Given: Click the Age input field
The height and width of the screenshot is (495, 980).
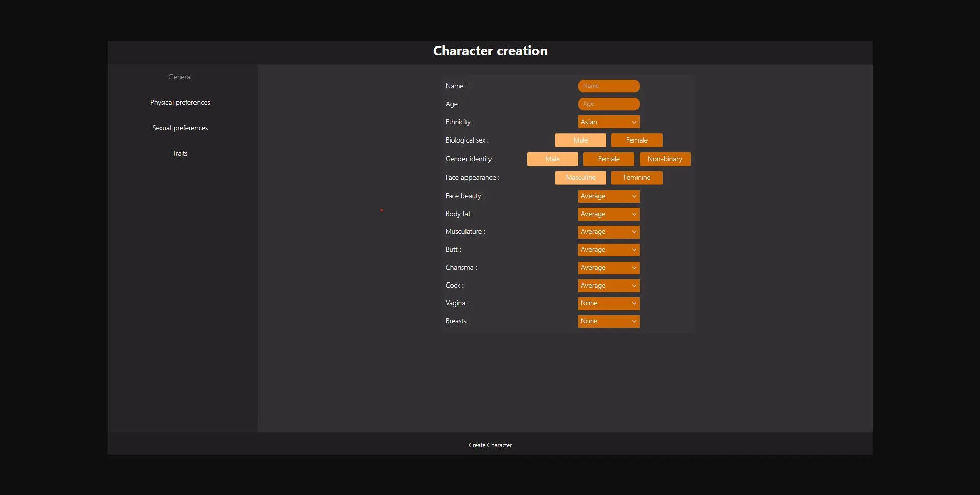Looking at the screenshot, I should (x=608, y=104).
